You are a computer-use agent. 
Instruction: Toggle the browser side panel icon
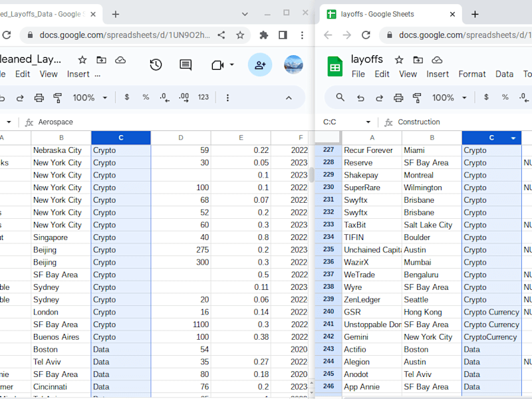coord(283,35)
